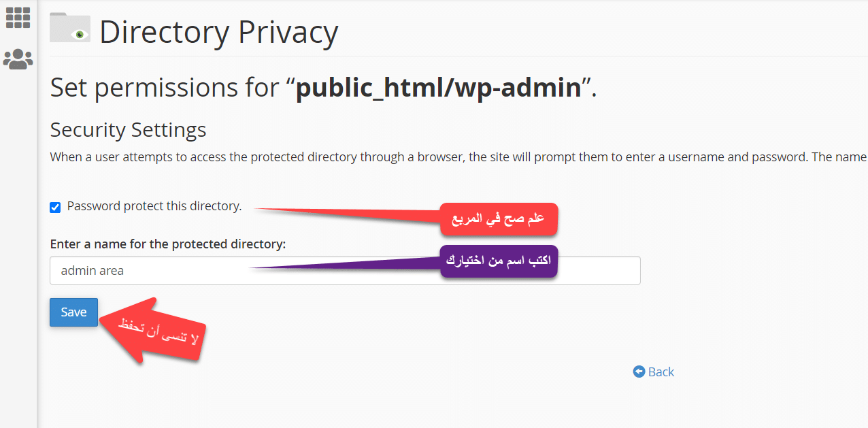The width and height of the screenshot is (868, 428).
Task: Click the circular arrow icon beside Back
Action: click(x=639, y=372)
